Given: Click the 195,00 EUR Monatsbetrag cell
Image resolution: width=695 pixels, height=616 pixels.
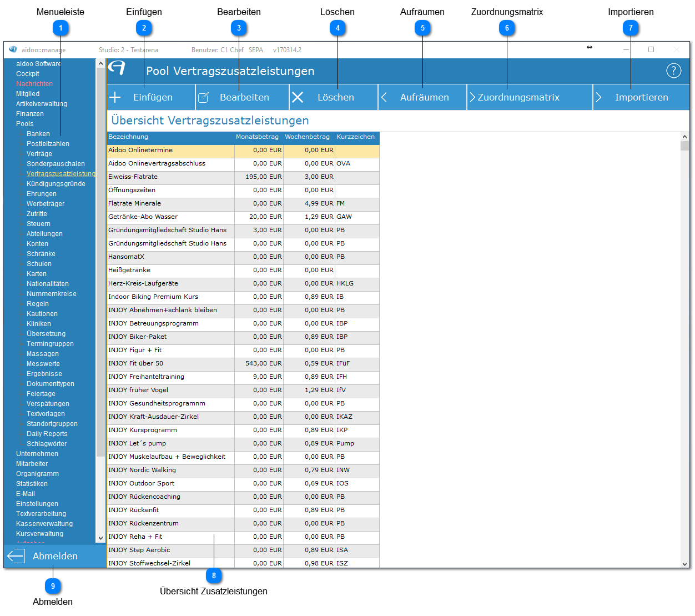Looking at the screenshot, I should [259, 177].
